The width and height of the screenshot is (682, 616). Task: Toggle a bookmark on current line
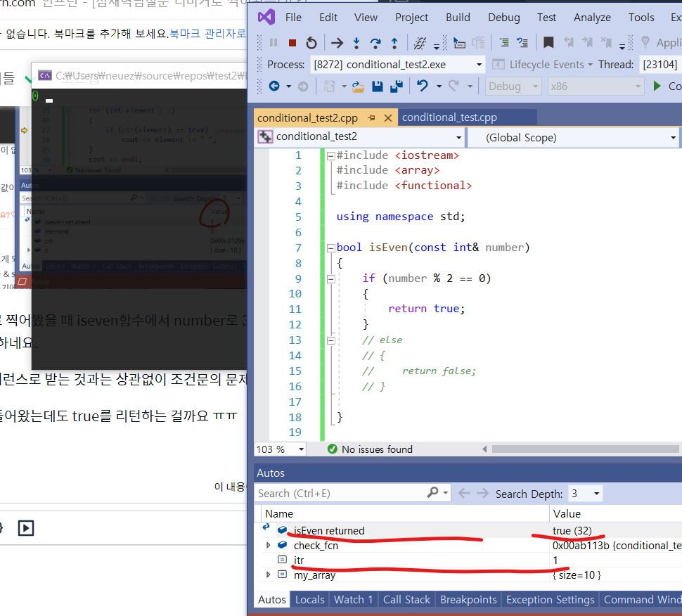[548, 43]
